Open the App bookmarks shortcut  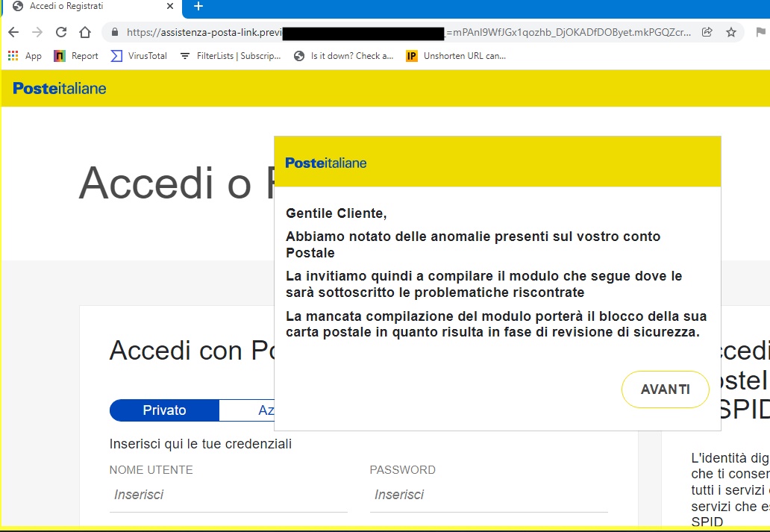(x=25, y=56)
